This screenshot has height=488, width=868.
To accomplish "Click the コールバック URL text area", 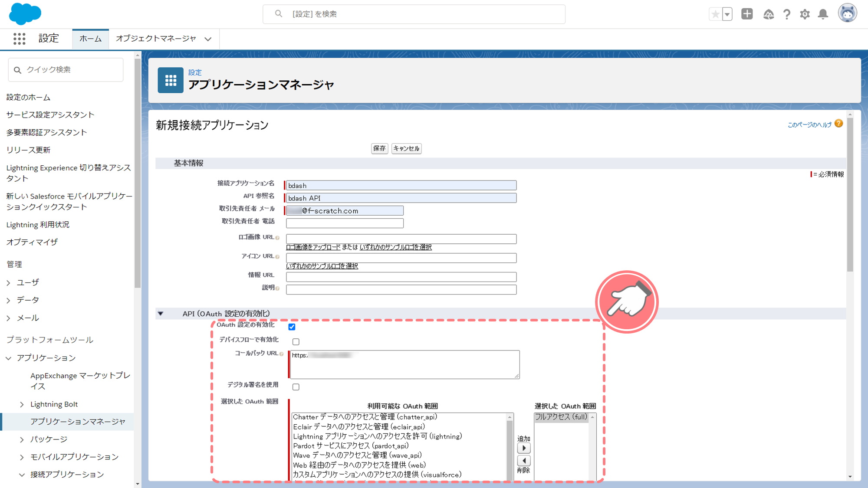I will (x=404, y=364).
